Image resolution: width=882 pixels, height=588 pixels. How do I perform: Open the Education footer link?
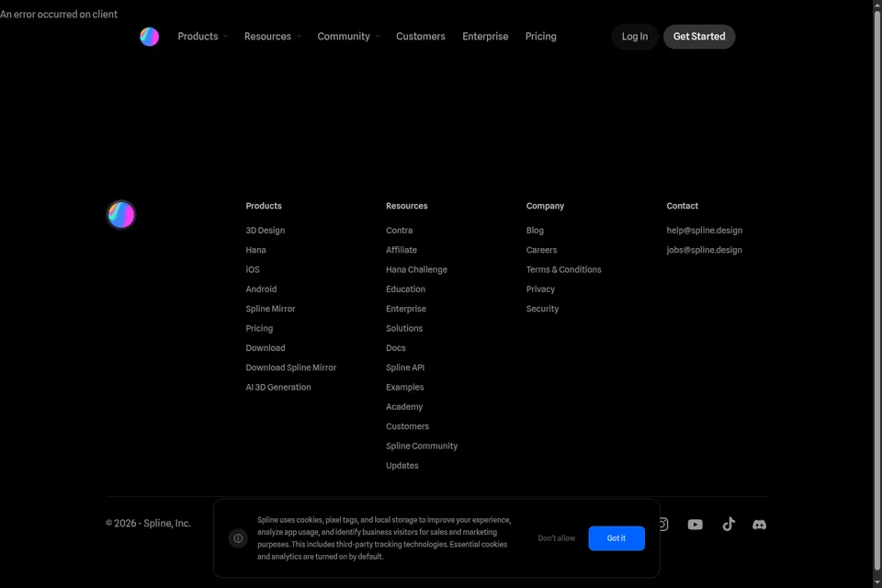(x=405, y=289)
